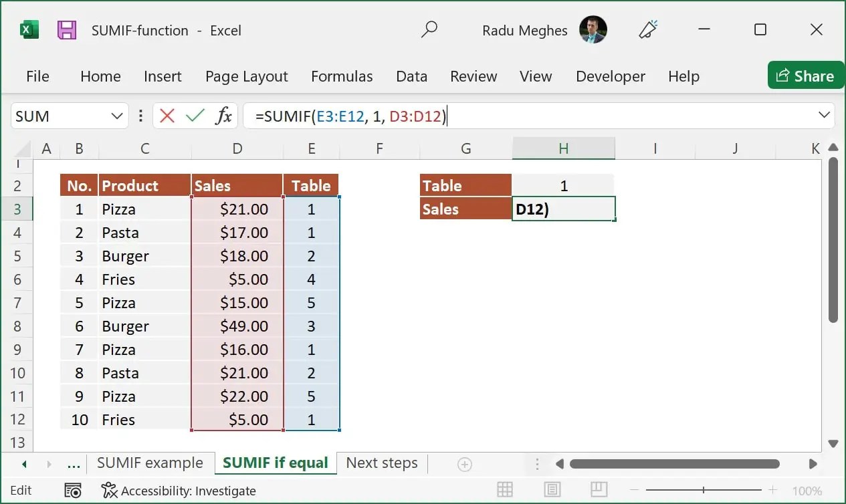Select the Normal view icon in the status bar

tap(505, 490)
